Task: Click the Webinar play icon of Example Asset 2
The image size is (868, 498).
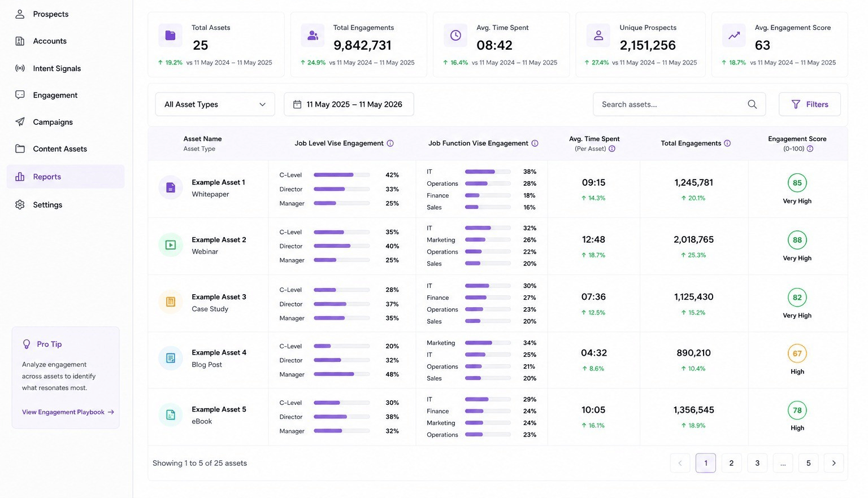Action: pos(170,245)
